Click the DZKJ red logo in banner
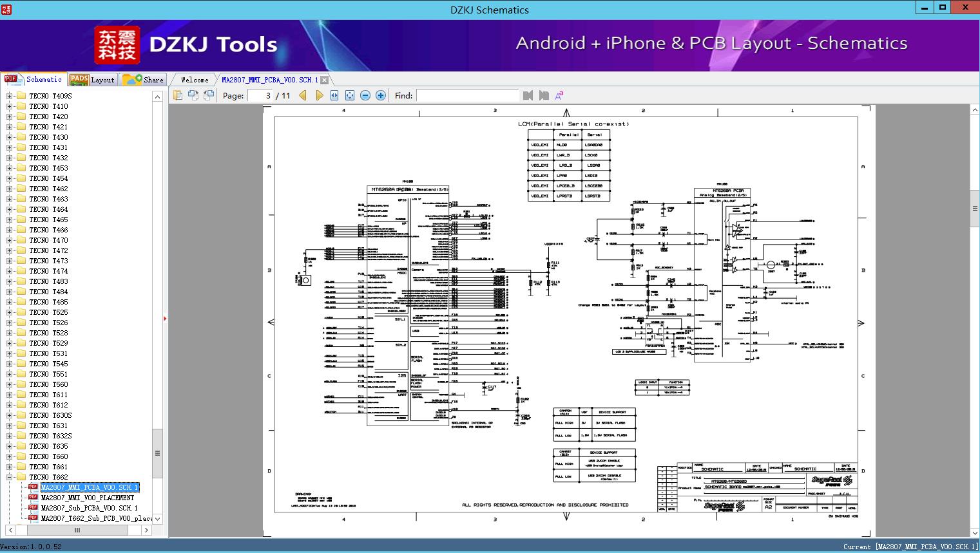 point(117,44)
